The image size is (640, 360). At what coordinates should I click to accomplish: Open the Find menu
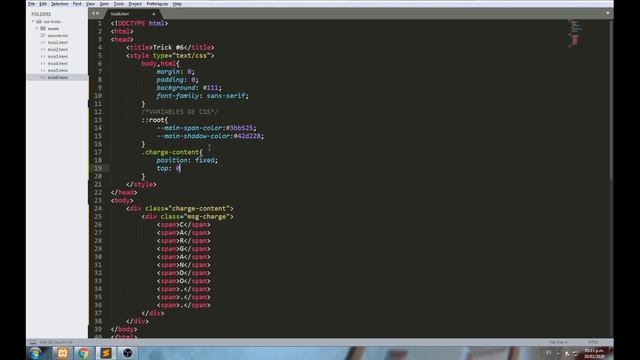coord(77,4)
